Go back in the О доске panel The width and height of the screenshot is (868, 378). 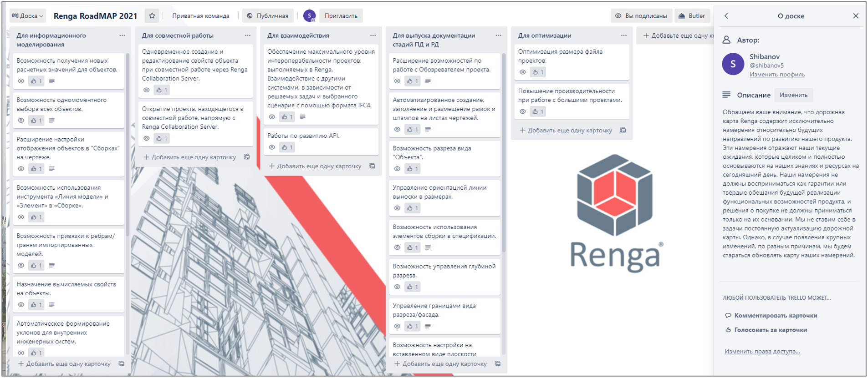click(x=726, y=16)
